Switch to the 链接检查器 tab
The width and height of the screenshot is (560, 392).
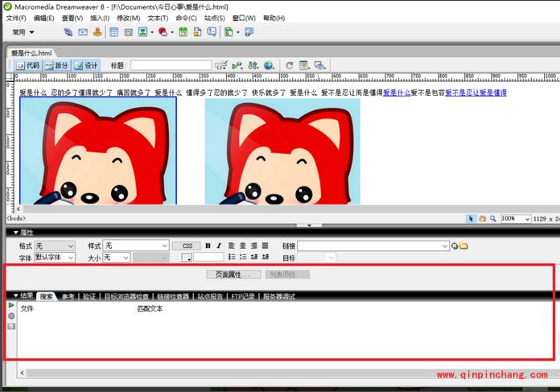coord(173,296)
